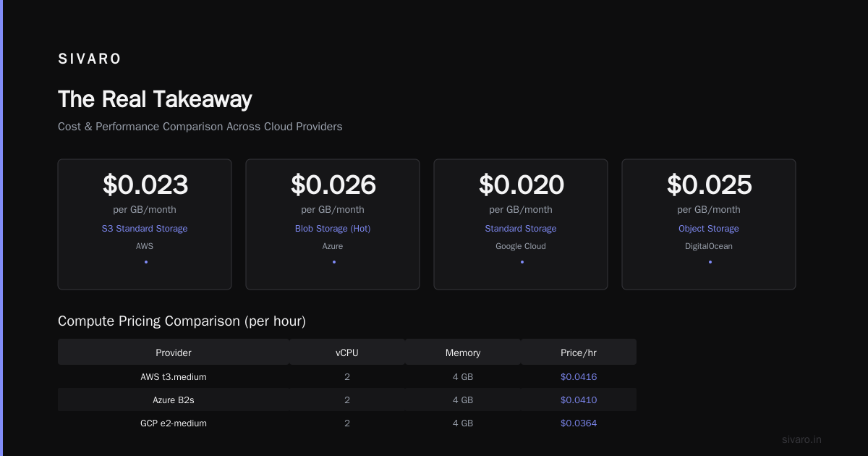Click the DigitalOcean Object Storage label

[709, 229]
